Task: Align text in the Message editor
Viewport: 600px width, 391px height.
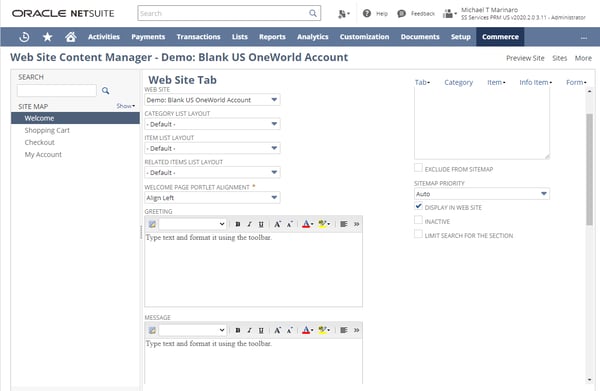Action: click(344, 330)
